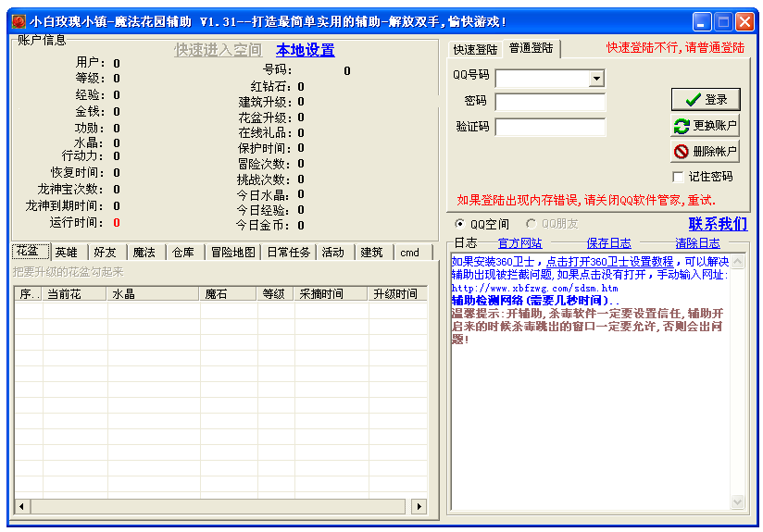The width and height of the screenshot is (763, 532).
Task: Open the 花盆 tab
Action: coord(31,252)
